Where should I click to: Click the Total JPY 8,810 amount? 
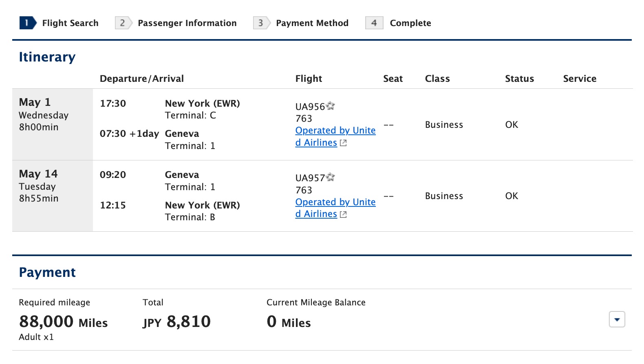[176, 321]
